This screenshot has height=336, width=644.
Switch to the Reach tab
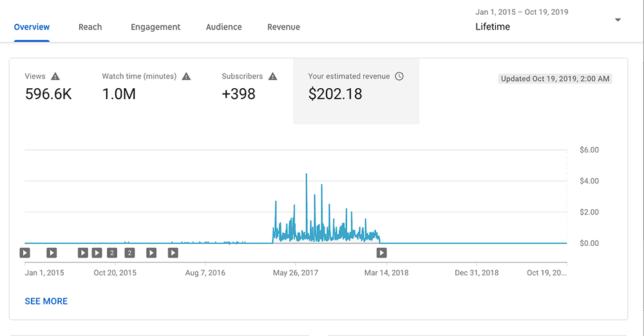90,27
